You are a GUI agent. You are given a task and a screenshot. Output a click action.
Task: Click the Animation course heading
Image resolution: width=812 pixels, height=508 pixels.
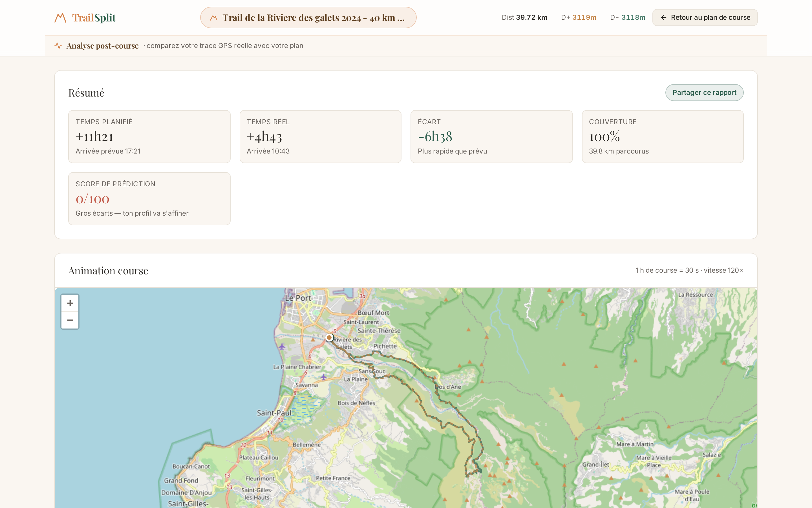(108, 270)
